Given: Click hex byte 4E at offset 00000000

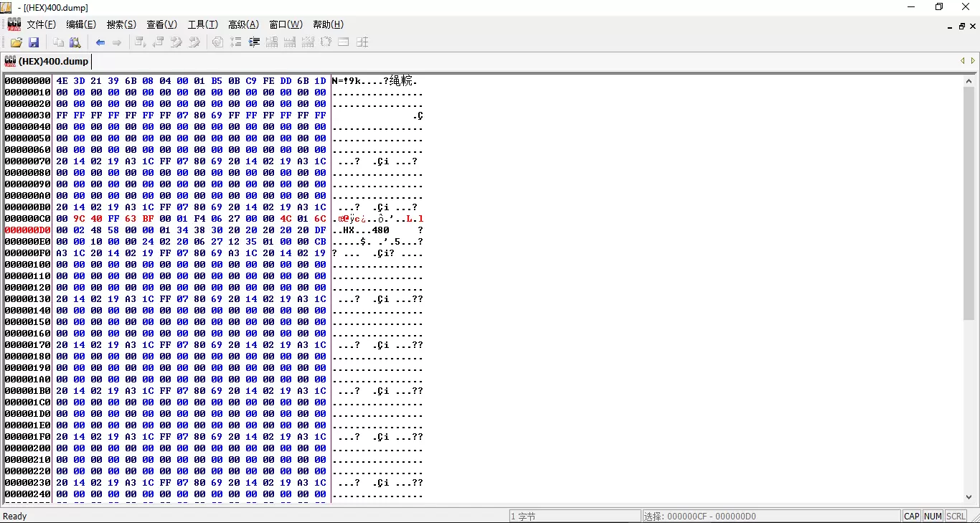Looking at the screenshot, I should [x=62, y=81].
